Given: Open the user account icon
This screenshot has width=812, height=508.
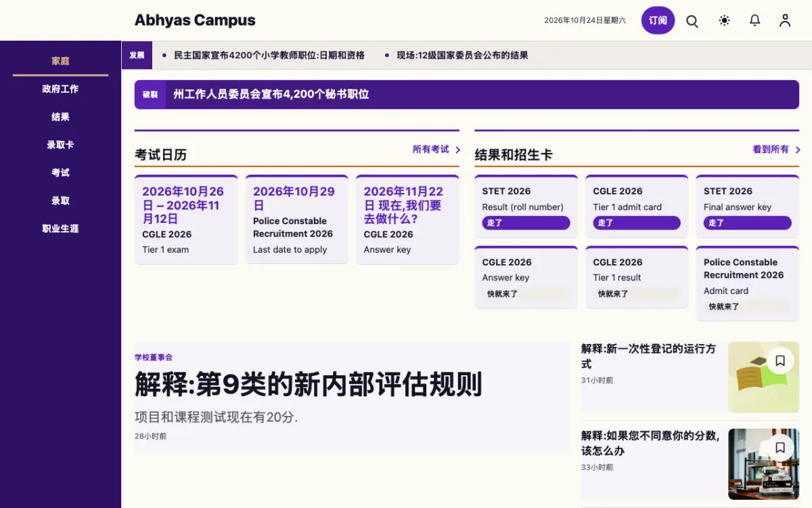Looking at the screenshot, I should [785, 20].
